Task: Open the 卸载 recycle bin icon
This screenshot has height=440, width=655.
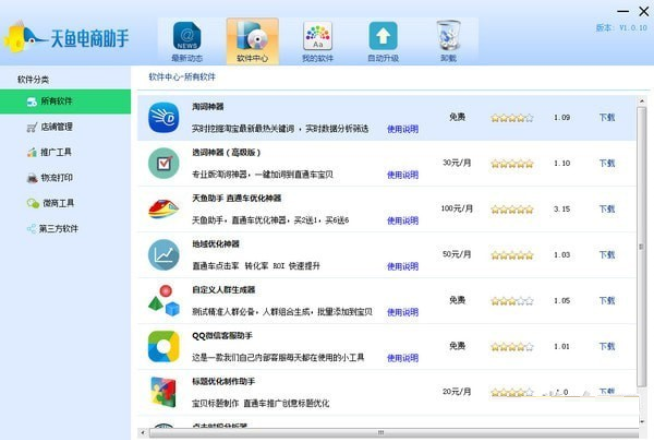Action: click(448, 41)
